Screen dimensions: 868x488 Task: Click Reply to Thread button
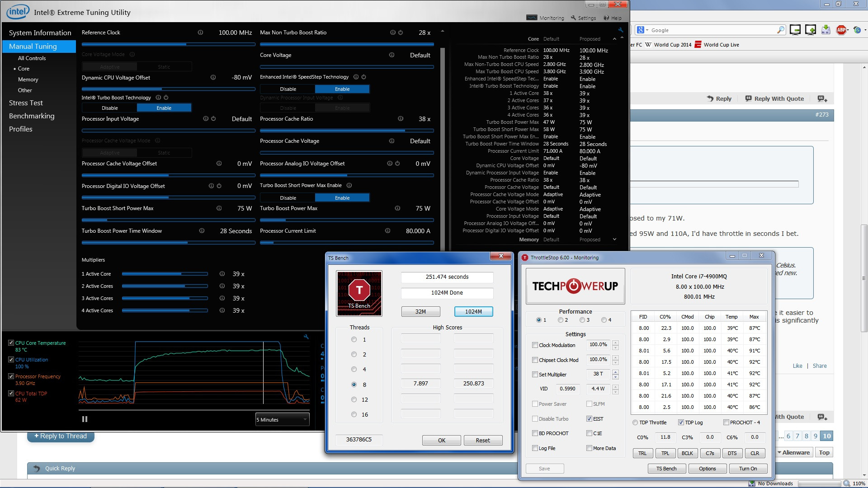61,436
